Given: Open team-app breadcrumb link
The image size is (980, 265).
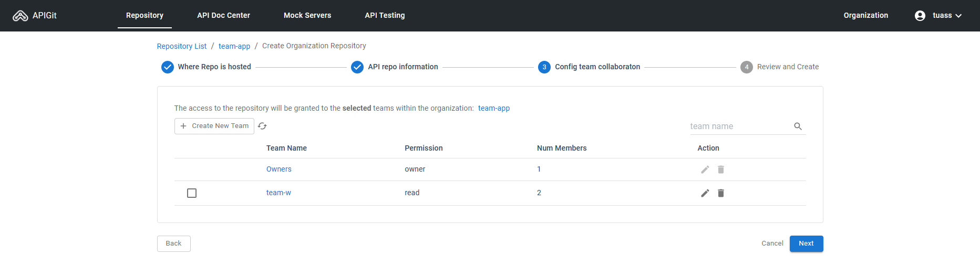Looking at the screenshot, I should click(234, 46).
